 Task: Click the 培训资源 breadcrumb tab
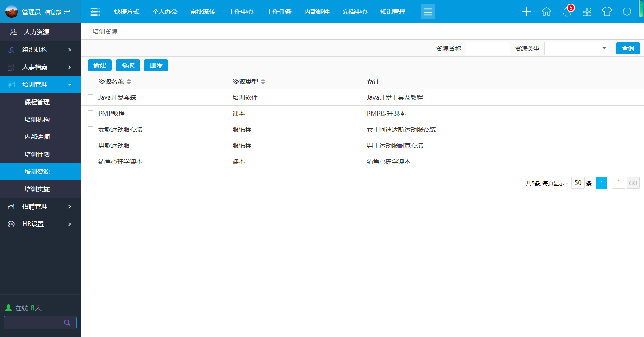click(x=105, y=31)
